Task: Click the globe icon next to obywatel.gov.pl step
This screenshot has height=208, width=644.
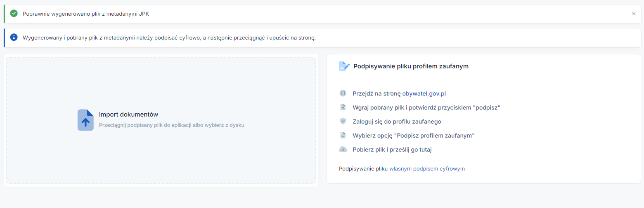Action: click(x=343, y=93)
